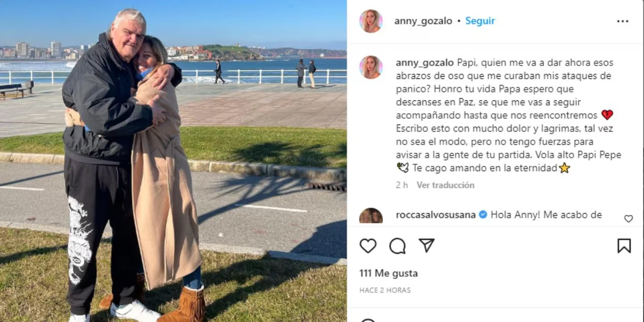Click the emoji icon at comment box

[x=368, y=320]
